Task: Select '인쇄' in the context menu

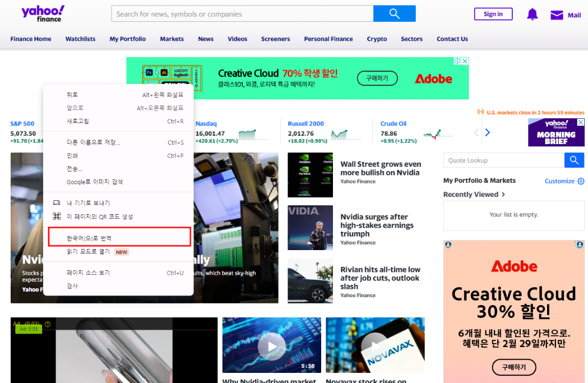Action: point(118,155)
